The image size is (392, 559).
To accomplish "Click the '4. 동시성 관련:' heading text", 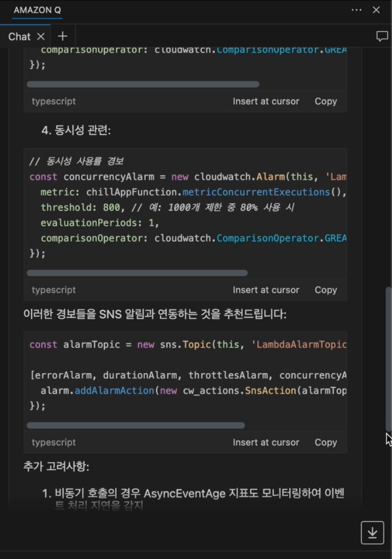I will pos(76,130).
